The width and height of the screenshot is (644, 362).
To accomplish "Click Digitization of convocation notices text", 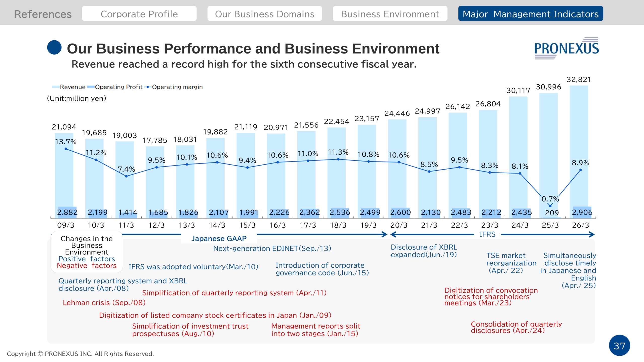I will 491,297.
